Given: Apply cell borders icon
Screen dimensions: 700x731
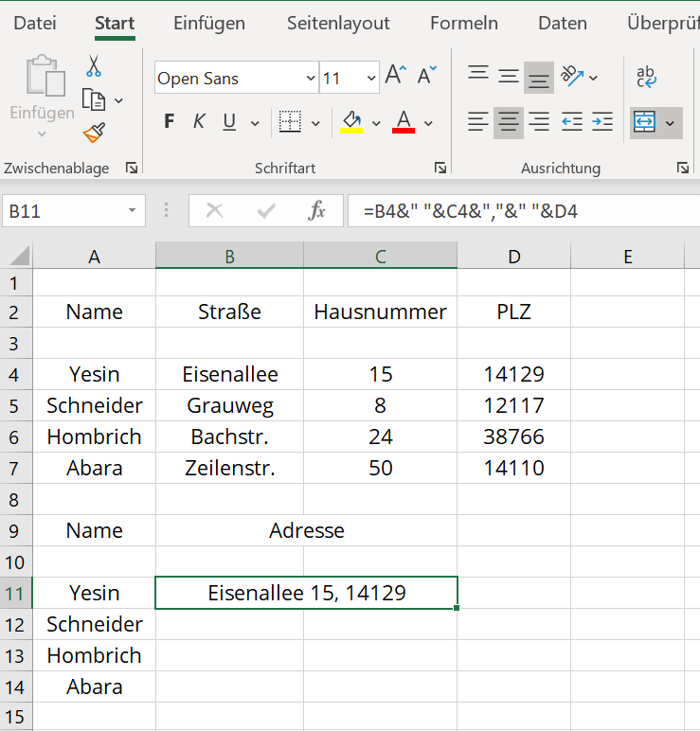Looking at the screenshot, I should tap(290, 122).
